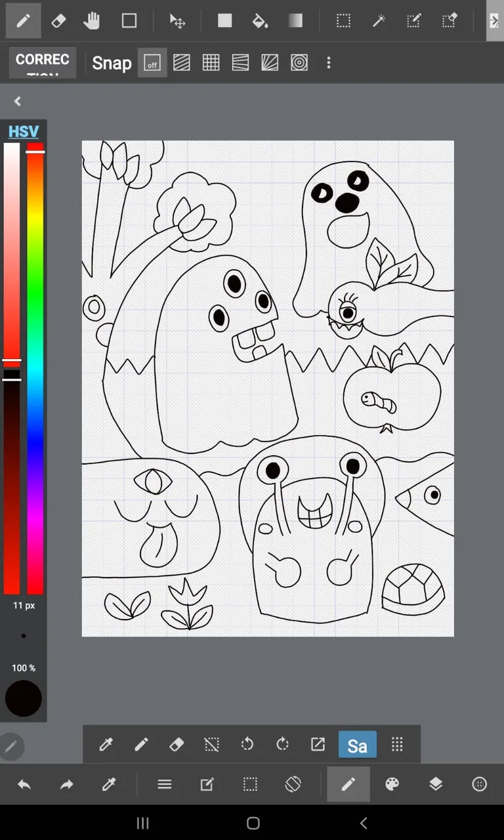504x840 pixels.
Task: Open the black current color swatch
Action: [24, 698]
